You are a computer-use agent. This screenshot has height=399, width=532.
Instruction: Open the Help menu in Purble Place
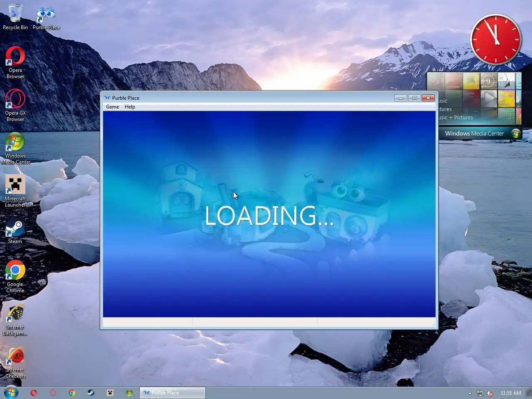[x=130, y=107]
